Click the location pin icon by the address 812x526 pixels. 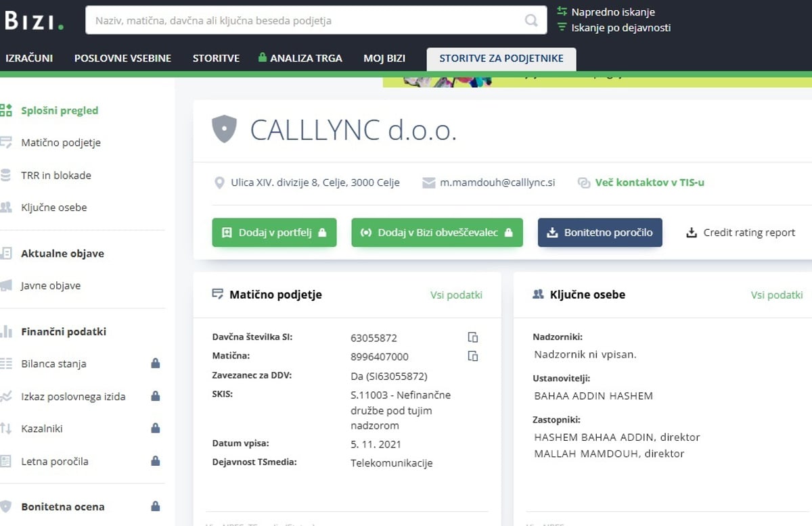click(x=219, y=183)
